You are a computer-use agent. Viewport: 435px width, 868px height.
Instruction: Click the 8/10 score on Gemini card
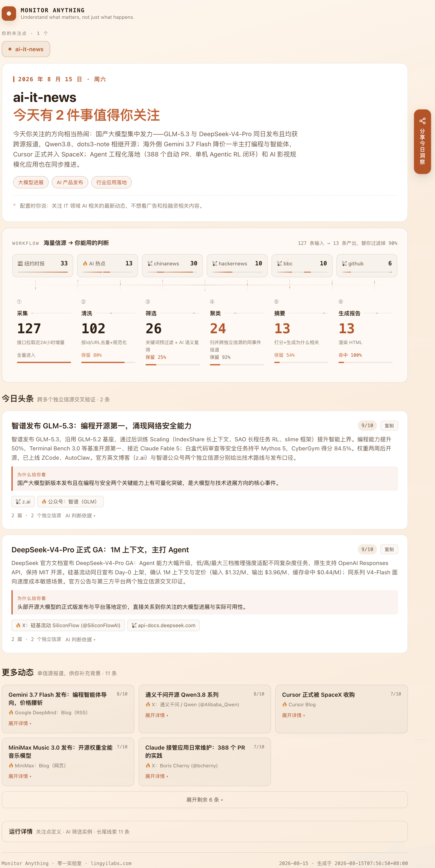122,694
